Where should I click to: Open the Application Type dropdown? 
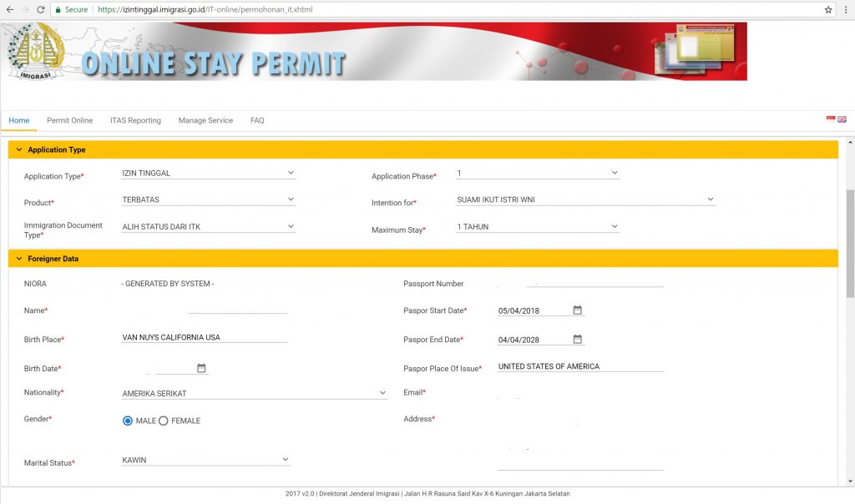208,174
